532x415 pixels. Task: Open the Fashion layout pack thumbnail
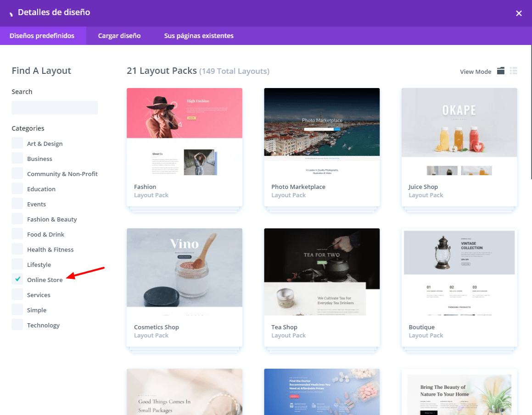coord(185,132)
